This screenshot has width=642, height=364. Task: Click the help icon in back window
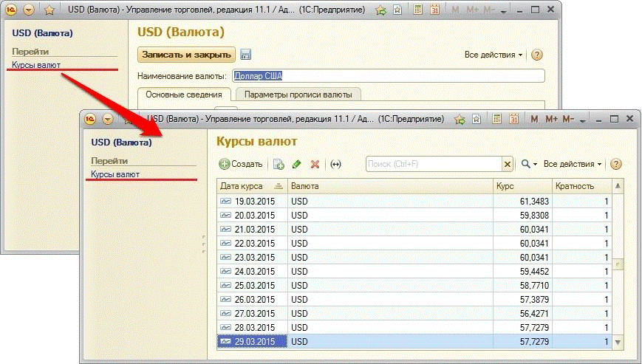coord(537,55)
